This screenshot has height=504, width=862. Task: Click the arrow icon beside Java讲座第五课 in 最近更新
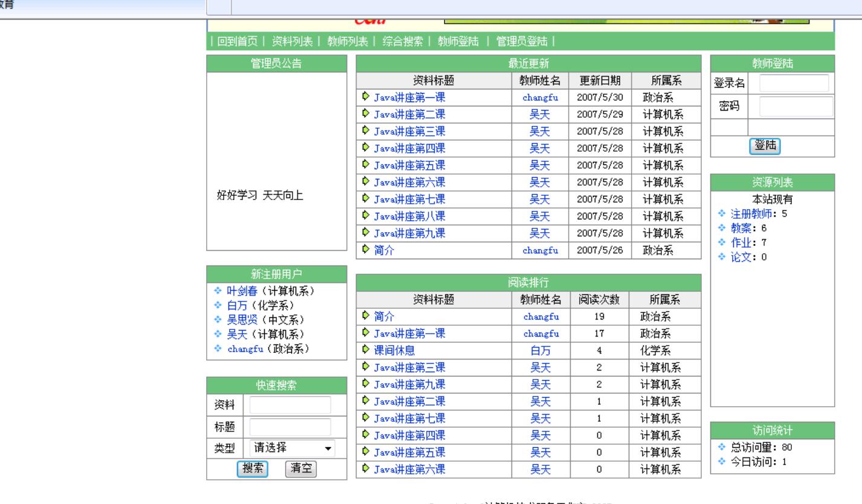(x=366, y=164)
